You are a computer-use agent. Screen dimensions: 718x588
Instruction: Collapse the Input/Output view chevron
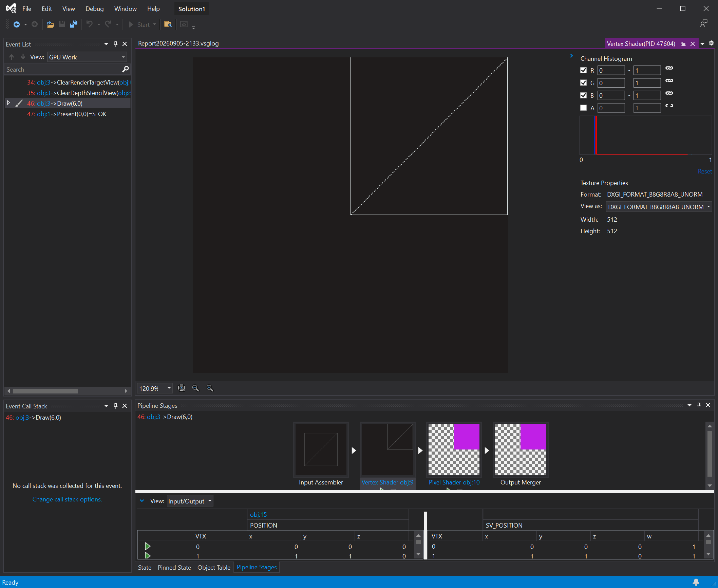pyautogui.click(x=142, y=501)
